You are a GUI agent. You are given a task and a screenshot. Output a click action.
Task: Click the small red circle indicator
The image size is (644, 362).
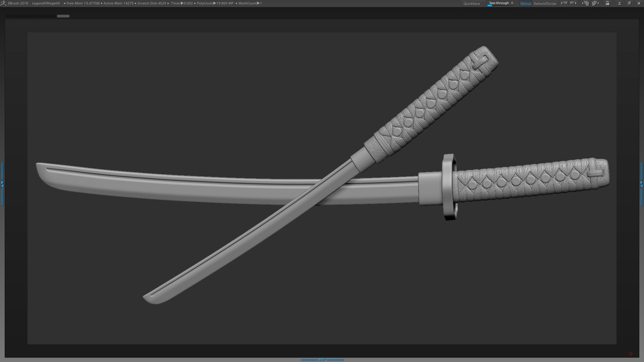pyautogui.click(x=631, y=354)
